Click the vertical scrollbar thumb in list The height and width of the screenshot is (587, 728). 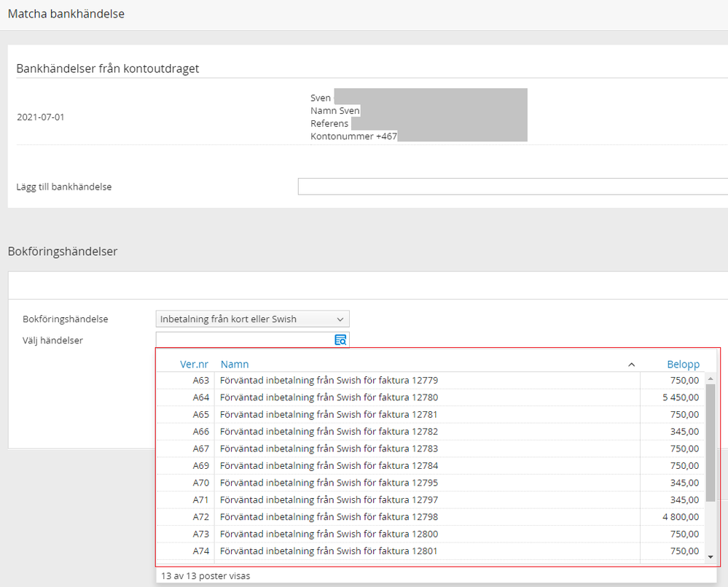[x=711, y=443]
